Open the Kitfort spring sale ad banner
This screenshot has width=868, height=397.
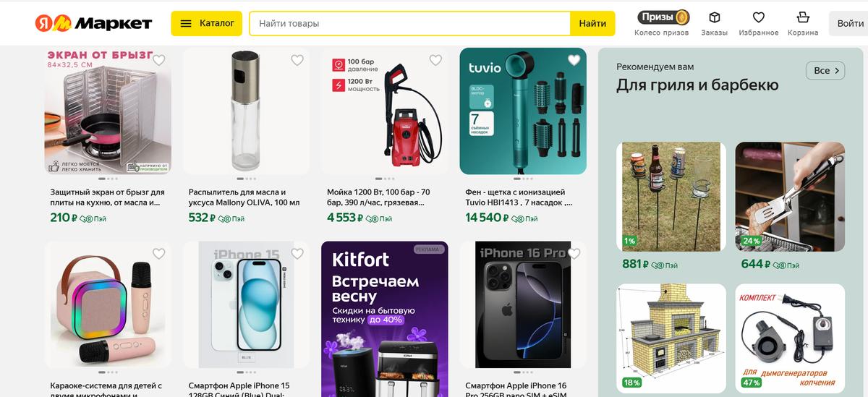385,319
